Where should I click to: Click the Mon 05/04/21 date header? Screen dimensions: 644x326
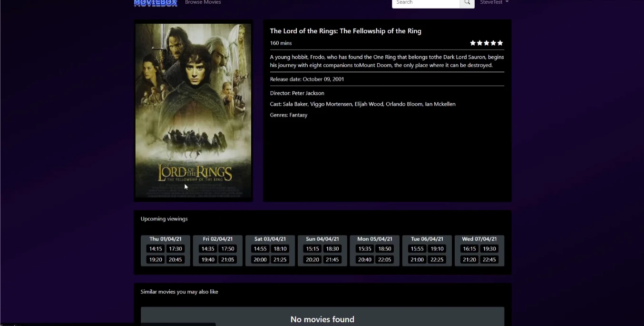pos(375,239)
